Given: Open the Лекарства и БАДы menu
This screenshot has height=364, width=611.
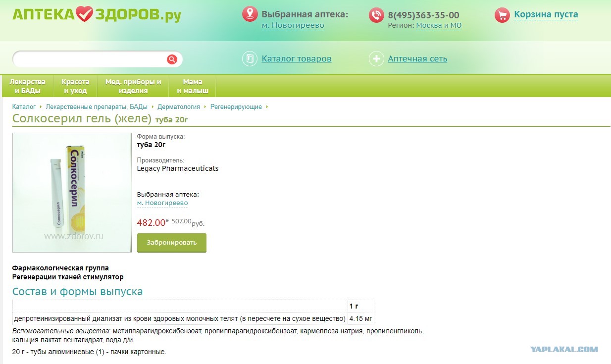Looking at the screenshot, I should pyautogui.click(x=28, y=86).
